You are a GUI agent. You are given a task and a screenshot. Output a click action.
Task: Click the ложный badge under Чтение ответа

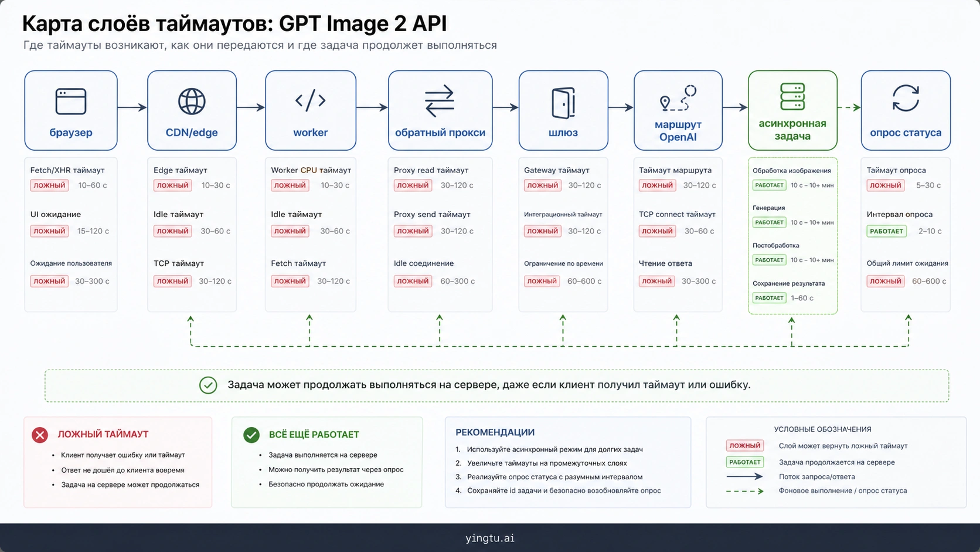coord(657,282)
